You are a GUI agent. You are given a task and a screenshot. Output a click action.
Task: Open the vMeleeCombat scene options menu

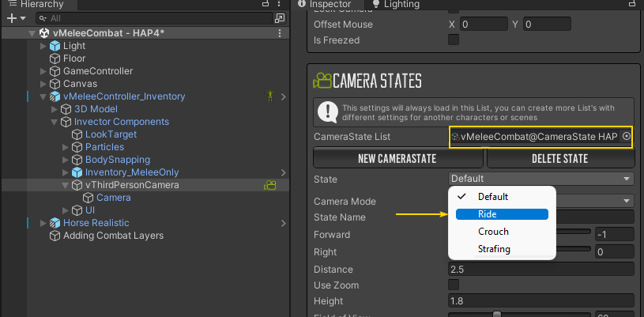pos(280,33)
